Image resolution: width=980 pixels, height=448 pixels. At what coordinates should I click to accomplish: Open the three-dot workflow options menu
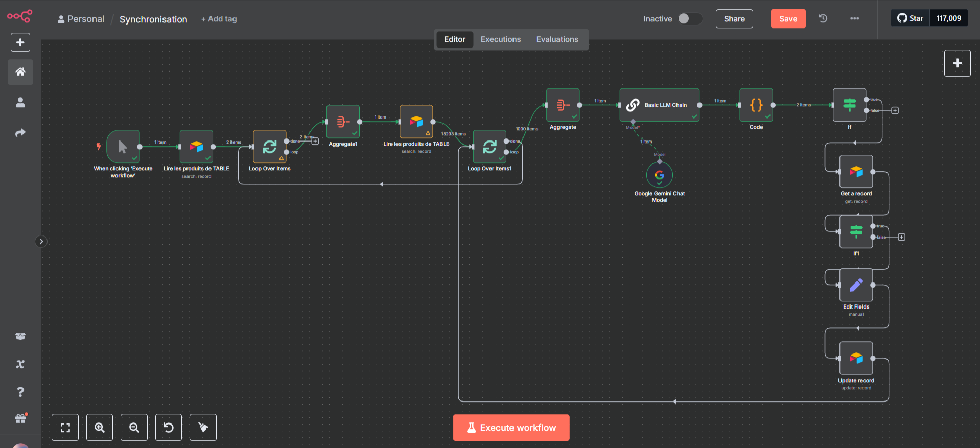854,18
